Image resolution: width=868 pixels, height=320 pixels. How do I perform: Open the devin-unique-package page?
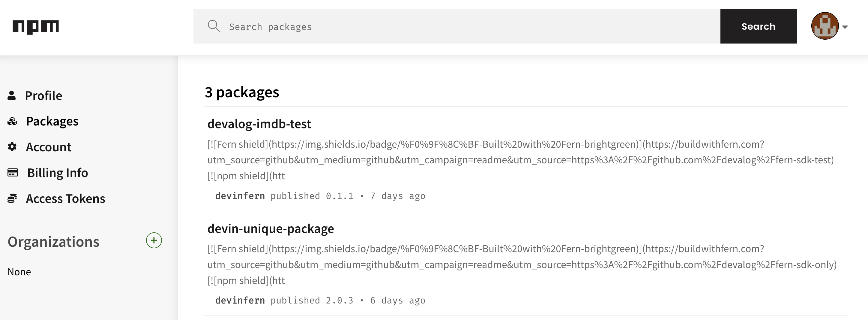tap(271, 228)
